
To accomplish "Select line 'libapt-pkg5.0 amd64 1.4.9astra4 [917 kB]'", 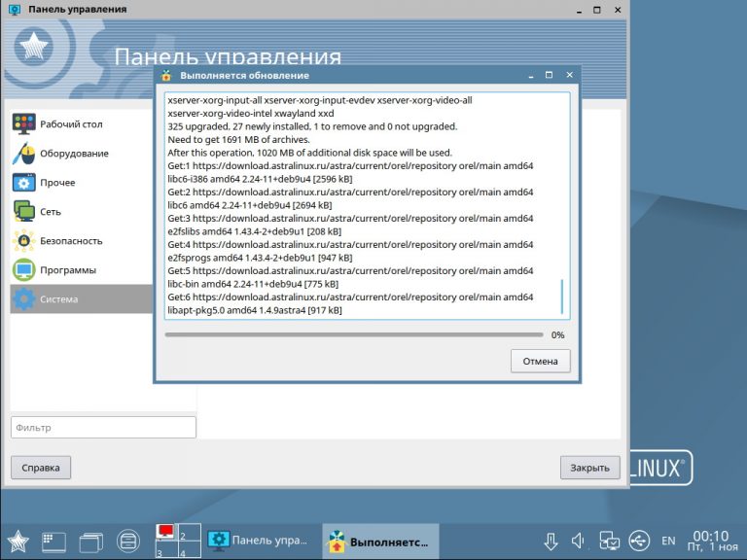I will 255,310.
